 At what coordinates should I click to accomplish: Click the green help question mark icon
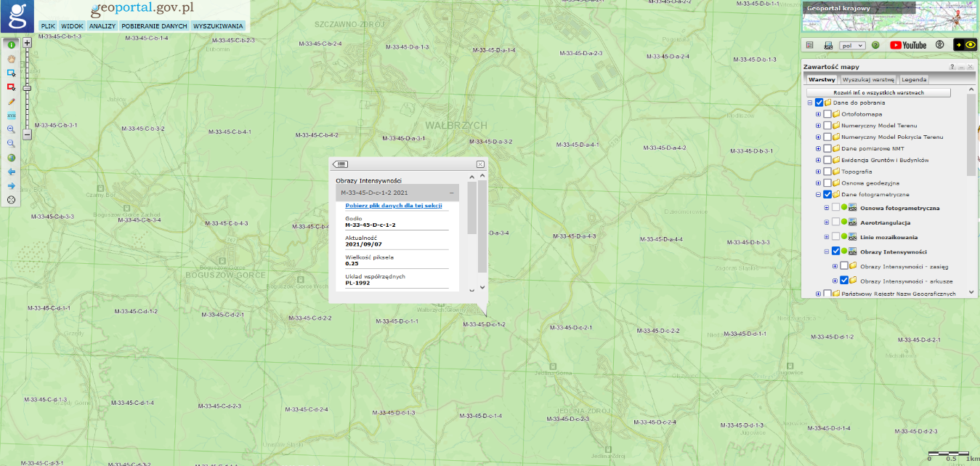point(875,45)
